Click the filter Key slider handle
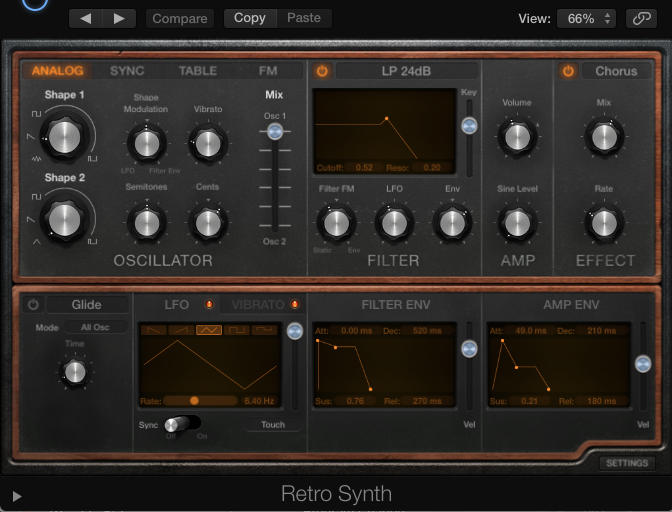This screenshot has width=672, height=512. point(469,126)
